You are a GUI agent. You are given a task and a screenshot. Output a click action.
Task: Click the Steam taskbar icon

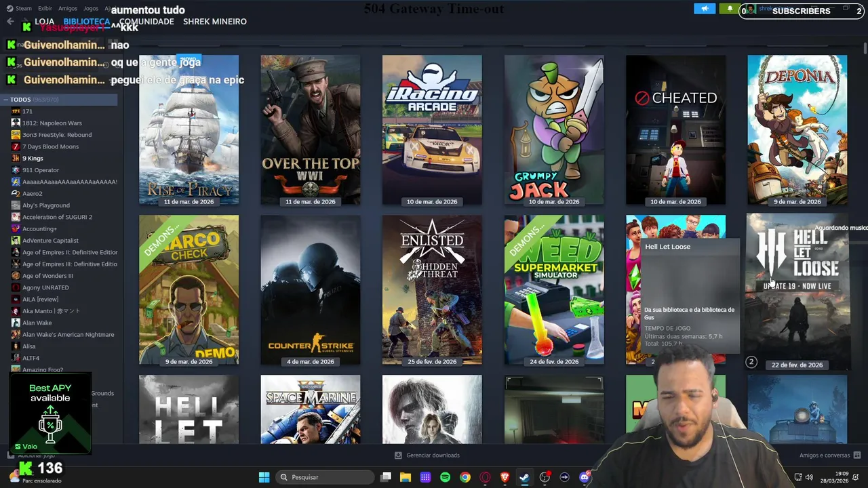(x=524, y=477)
